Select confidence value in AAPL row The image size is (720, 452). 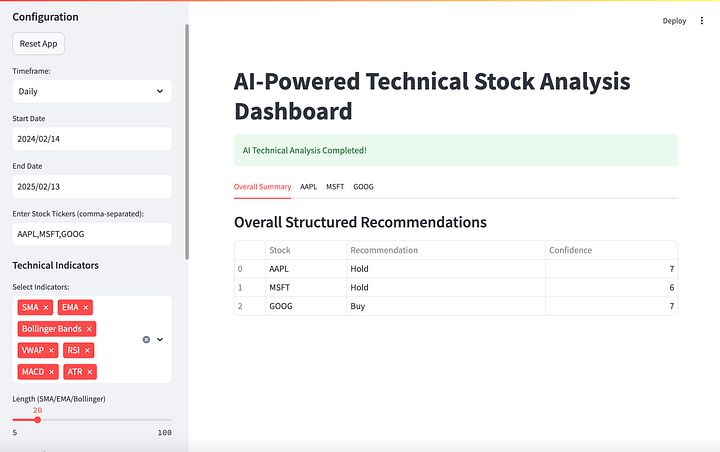point(612,269)
